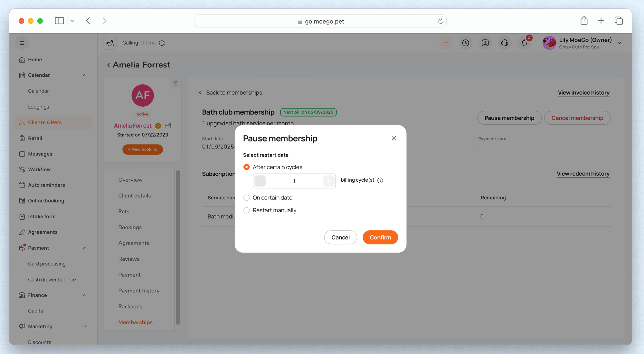Open the Lily MoeGo account dropdown
This screenshot has height=354, width=644.
click(x=619, y=43)
